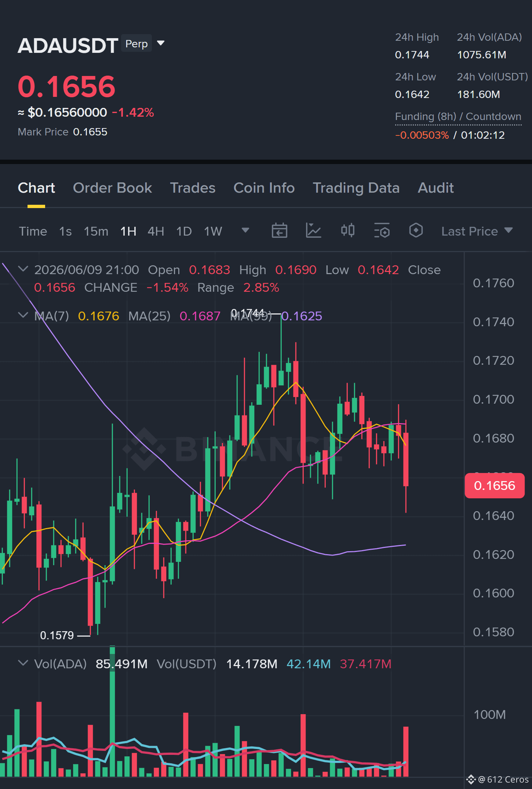
Task: Collapse the Vol(ADA) legend row
Action: pos(23,663)
